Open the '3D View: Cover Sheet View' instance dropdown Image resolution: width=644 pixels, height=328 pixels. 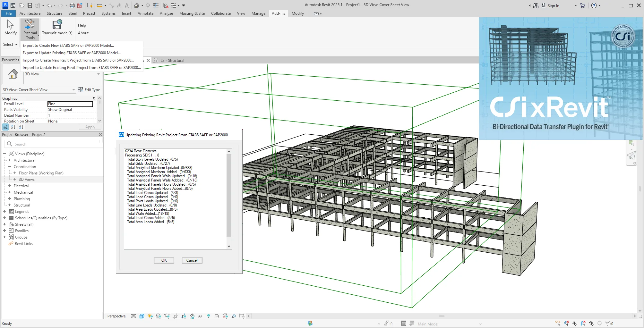pos(73,90)
